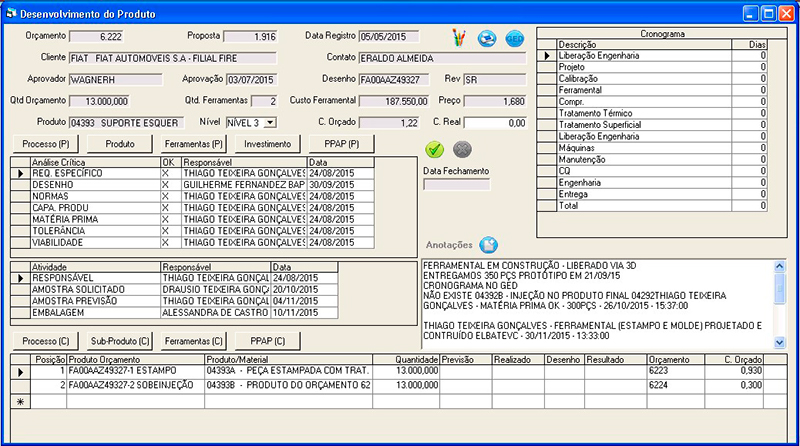The width and height of the screenshot is (800, 446).
Task: Select FA00AAZ49327-1 ESTAMPO row
Action: pyautogui.click(x=398, y=371)
